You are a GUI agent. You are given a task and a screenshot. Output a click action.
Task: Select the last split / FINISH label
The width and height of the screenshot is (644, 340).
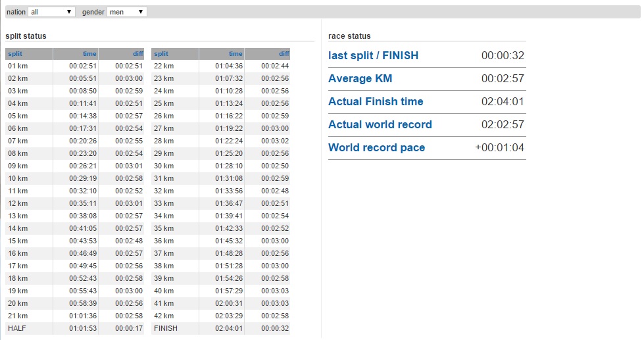click(x=374, y=55)
